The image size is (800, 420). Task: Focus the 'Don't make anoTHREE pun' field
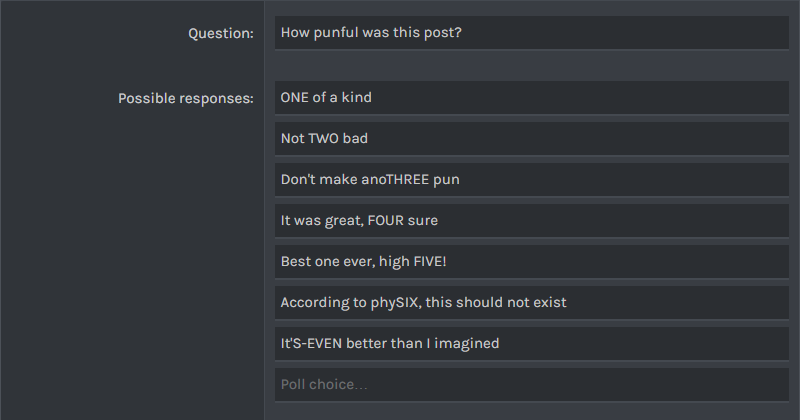532,180
